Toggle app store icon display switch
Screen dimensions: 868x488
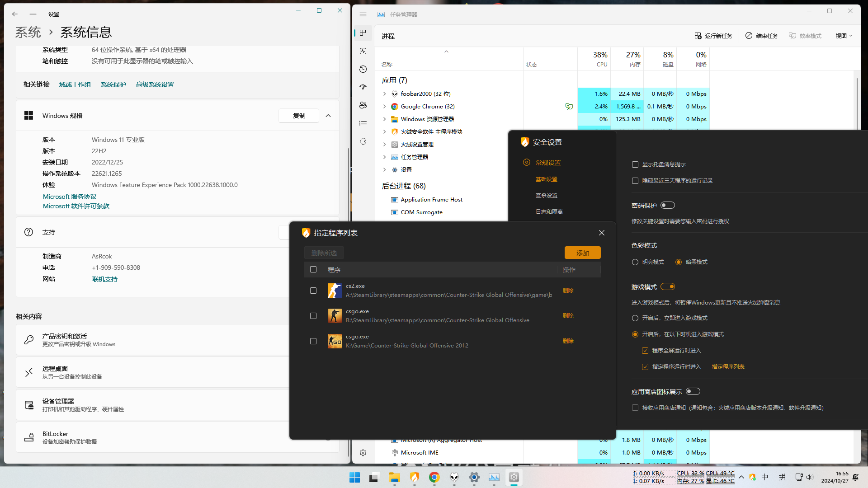693,391
